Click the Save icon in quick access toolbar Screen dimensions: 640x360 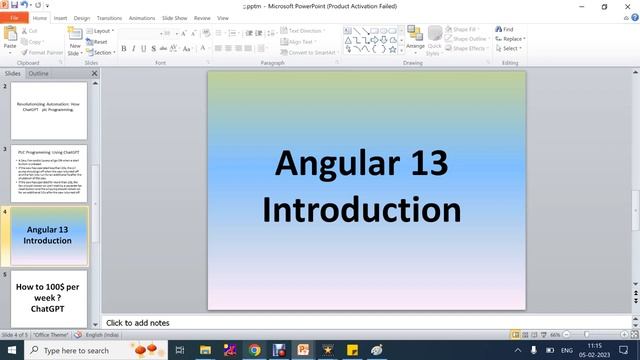14,5
